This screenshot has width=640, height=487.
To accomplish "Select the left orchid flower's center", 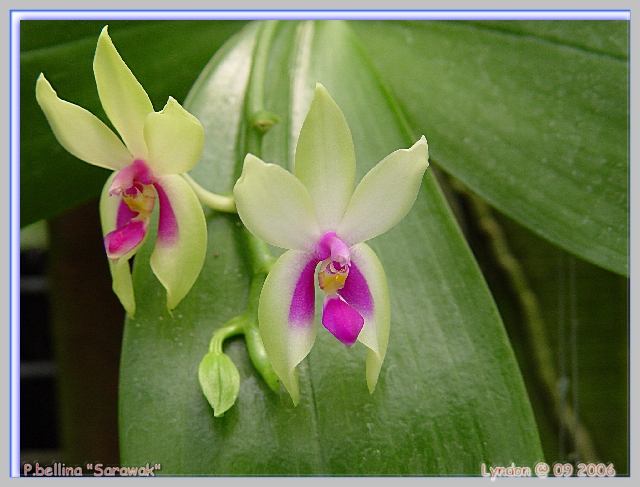I will (138, 198).
